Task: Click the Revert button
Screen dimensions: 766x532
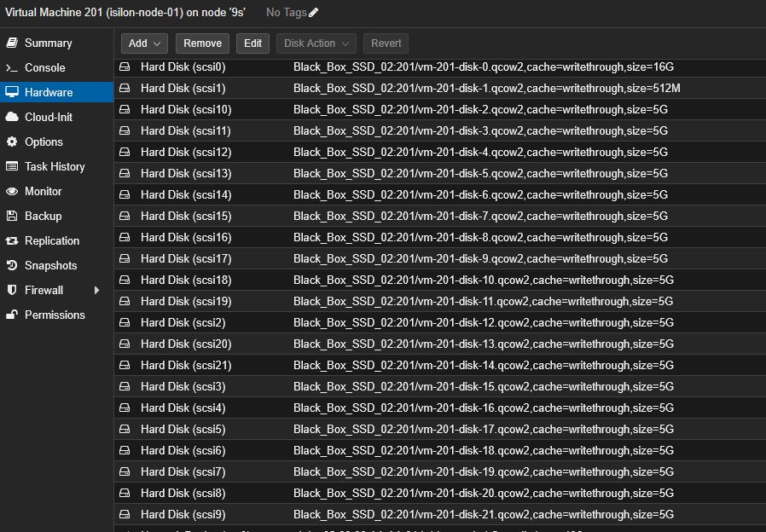Action: pos(386,43)
